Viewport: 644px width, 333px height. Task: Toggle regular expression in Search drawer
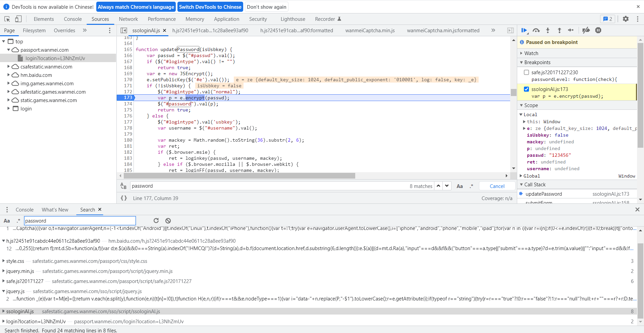tap(18, 221)
